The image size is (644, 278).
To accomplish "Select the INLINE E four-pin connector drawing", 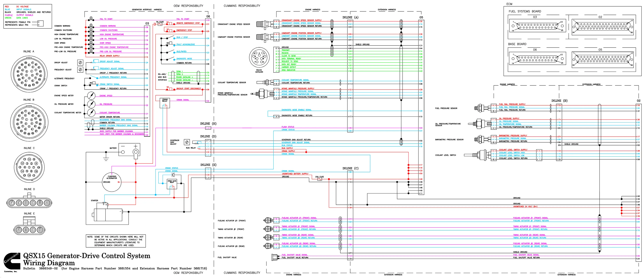I will [29, 226].
